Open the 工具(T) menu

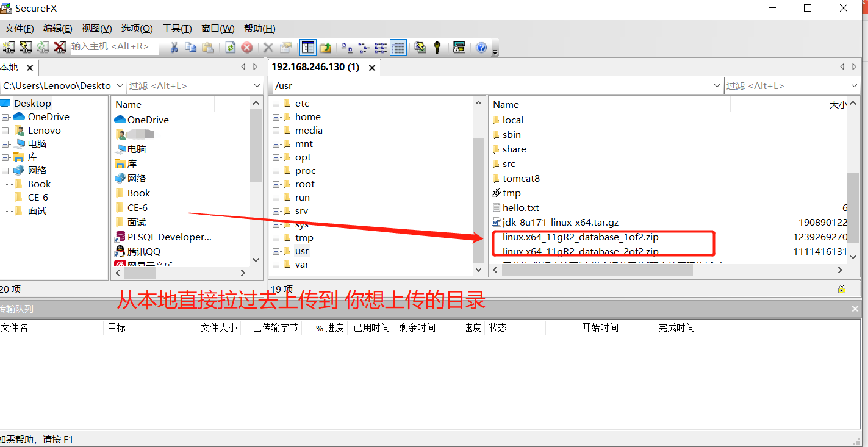tap(177, 29)
